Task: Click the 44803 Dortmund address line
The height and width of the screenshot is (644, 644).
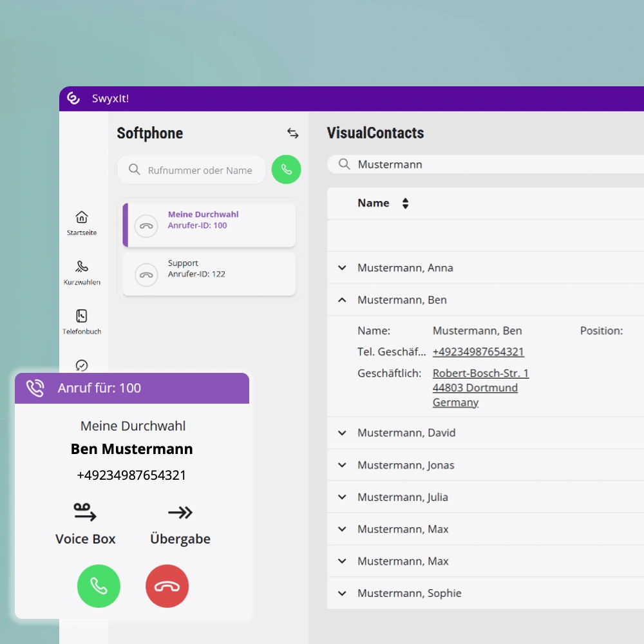Action: 475,388
